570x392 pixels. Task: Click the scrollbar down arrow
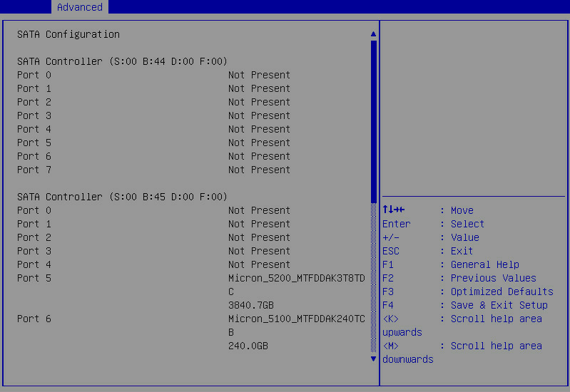(x=373, y=359)
